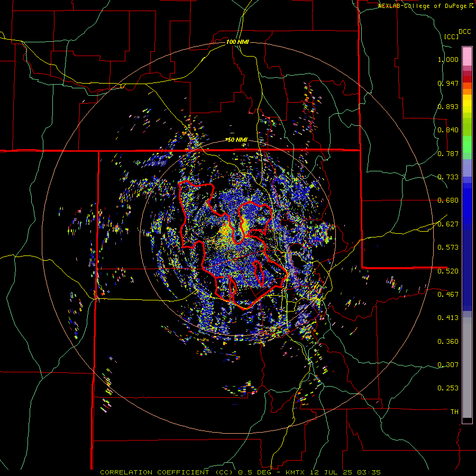Viewport: 476px width, 476px height.
Task: Click the DCC product label
Action: 464,32
